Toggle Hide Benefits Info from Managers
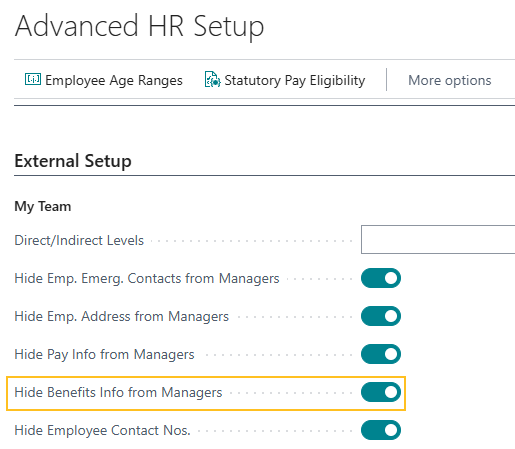 [x=381, y=392]
